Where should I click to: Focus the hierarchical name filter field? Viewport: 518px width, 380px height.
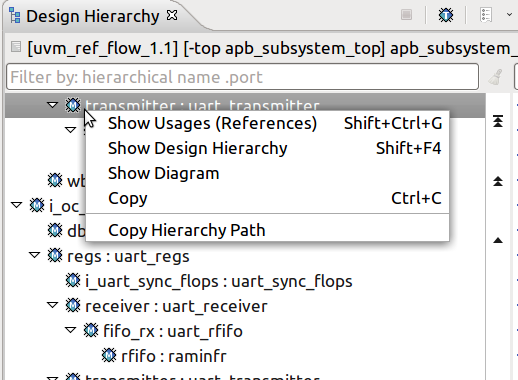pyautogui.click(x=242, y=77)
